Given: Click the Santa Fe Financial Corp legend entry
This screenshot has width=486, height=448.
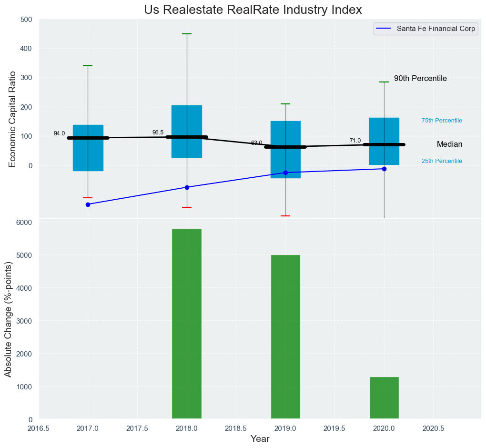Looking at the screenshot, I should 435,29.
